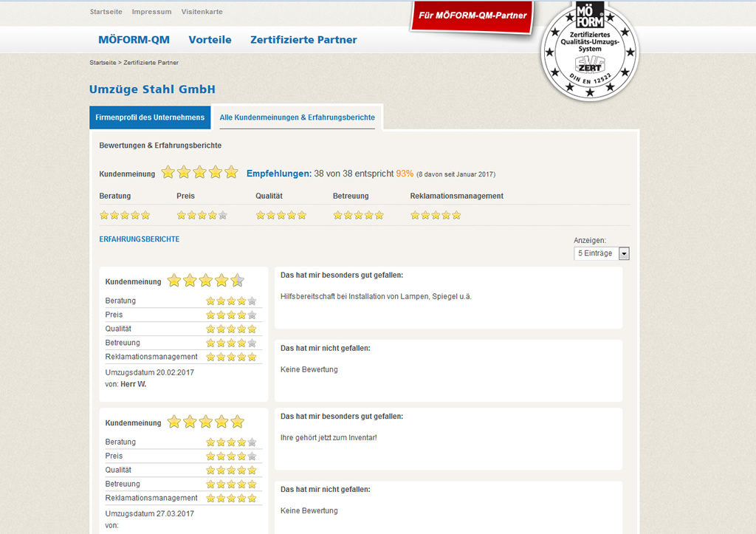Click '(8 davon seit Januar 2017)' note

click(x=456, y=174)
